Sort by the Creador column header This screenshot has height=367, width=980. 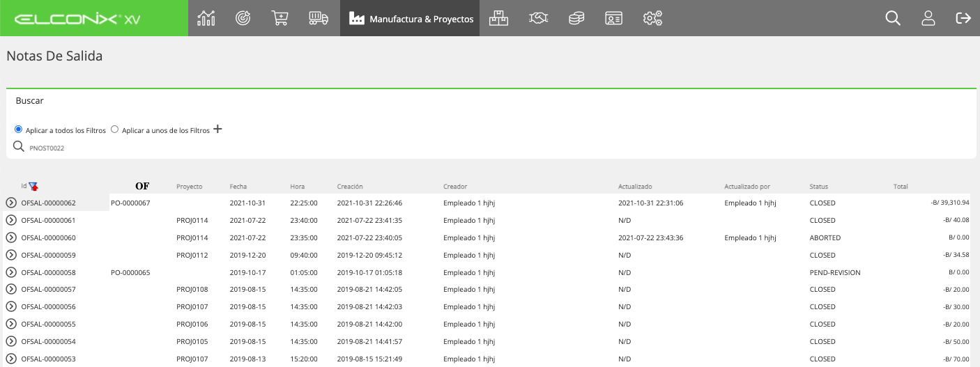pyautogui.click(x=455, y=187)
